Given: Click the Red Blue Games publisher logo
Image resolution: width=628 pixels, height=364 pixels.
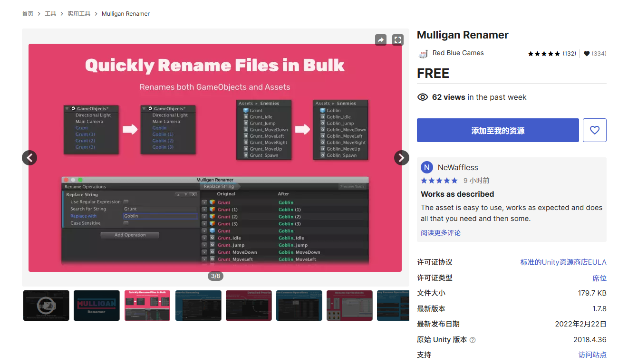Looking at the screenshot, I should 423,53.
